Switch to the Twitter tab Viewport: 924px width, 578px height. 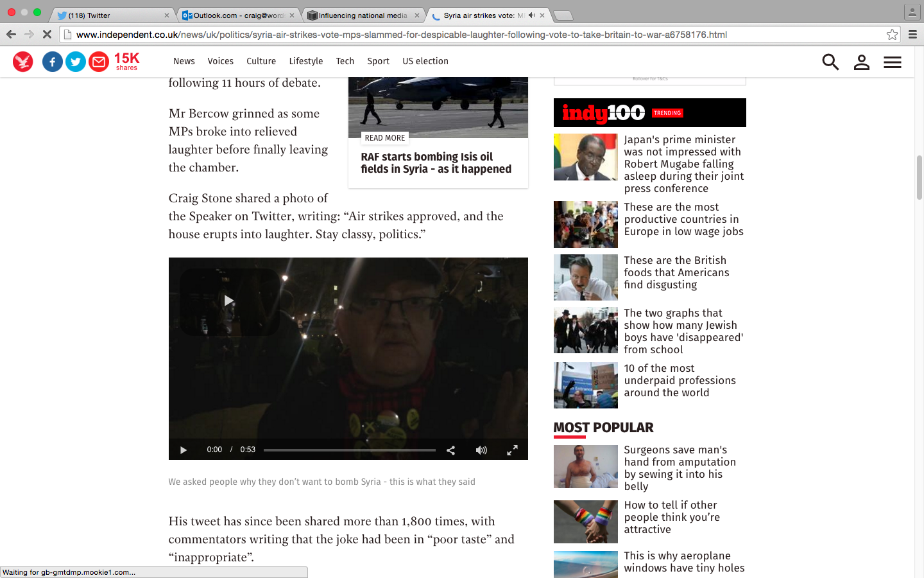(x=112, y=15)
